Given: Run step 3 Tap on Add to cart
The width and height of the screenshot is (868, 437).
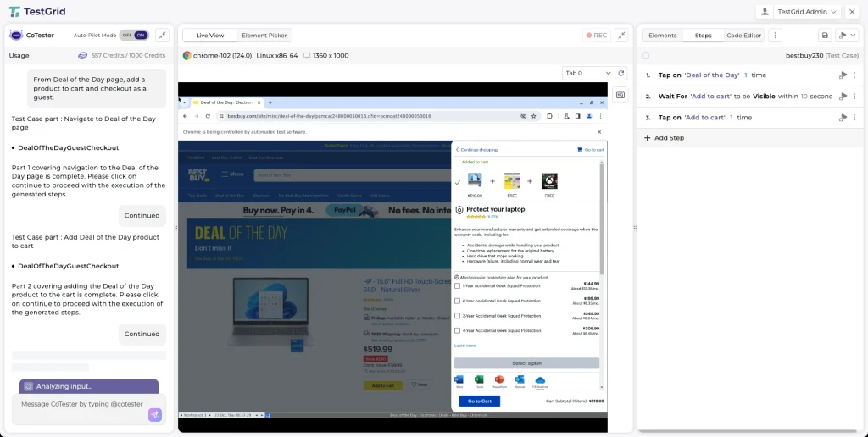Looking at the screenshot, I should pos(843,117).
